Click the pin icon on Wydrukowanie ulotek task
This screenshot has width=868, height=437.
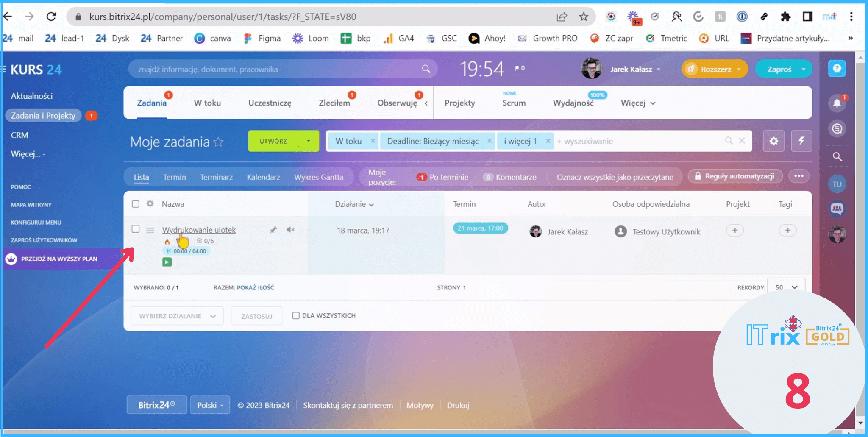(x=273, y=230)
